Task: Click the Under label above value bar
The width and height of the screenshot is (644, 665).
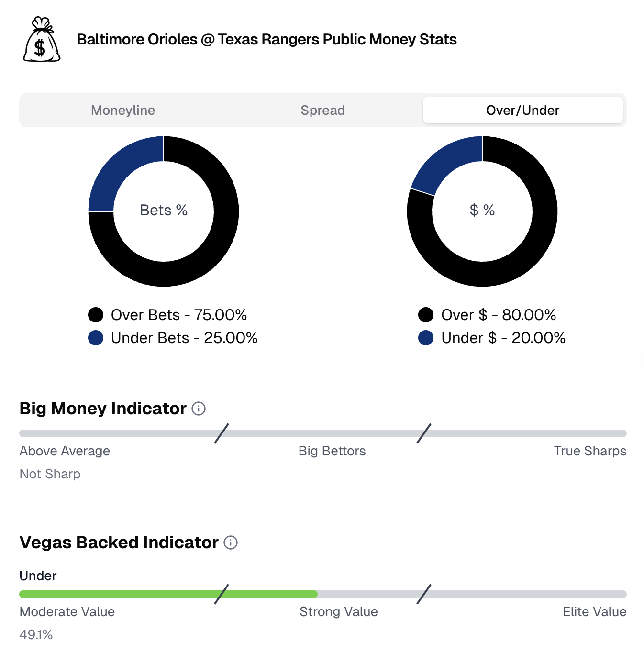Action: point(38,576)
